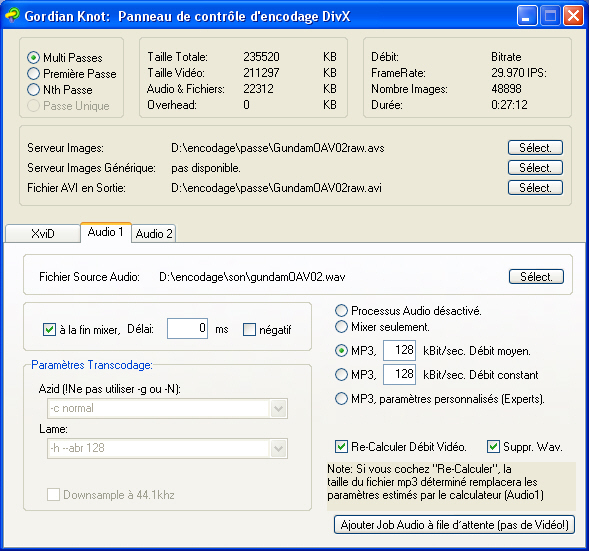Uncheck the 'à la fin mixer' checkbox
589x551 pixels.
point(50,329)
